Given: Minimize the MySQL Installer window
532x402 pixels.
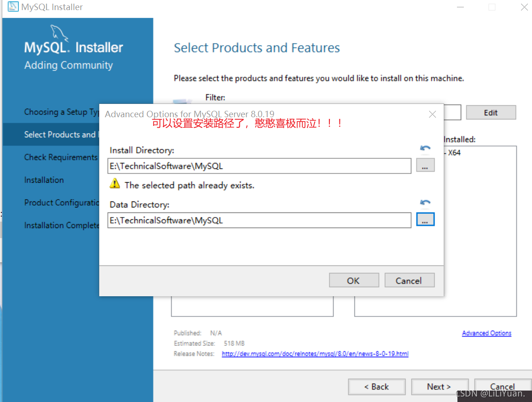Looking at the screenshot, I should (x=460, y=7).
